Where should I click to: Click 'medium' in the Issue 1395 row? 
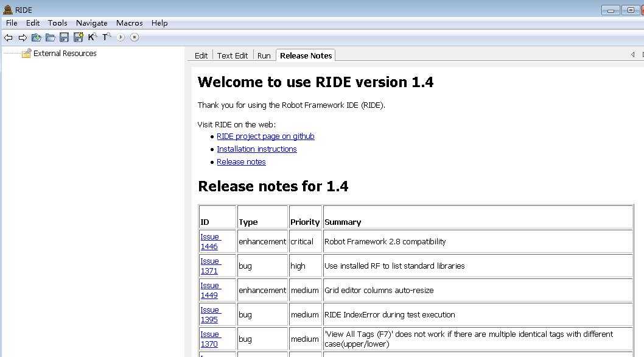point(305,314)
